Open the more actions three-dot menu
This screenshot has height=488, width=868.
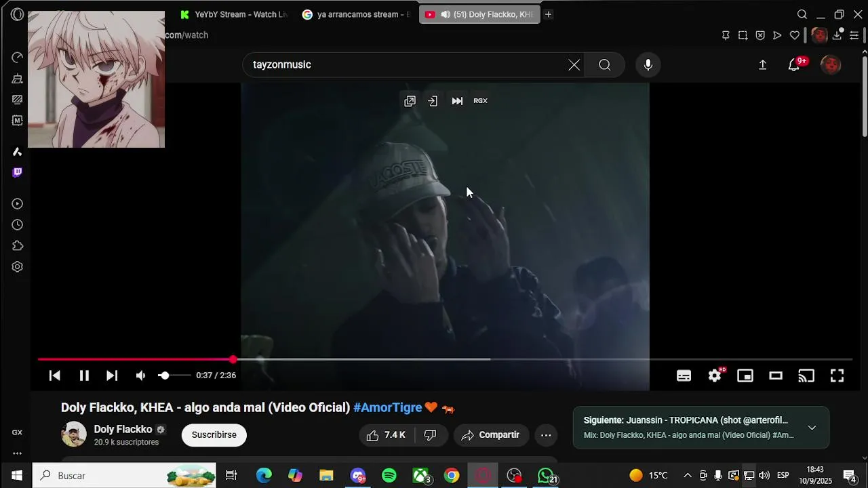pos(546,435)
